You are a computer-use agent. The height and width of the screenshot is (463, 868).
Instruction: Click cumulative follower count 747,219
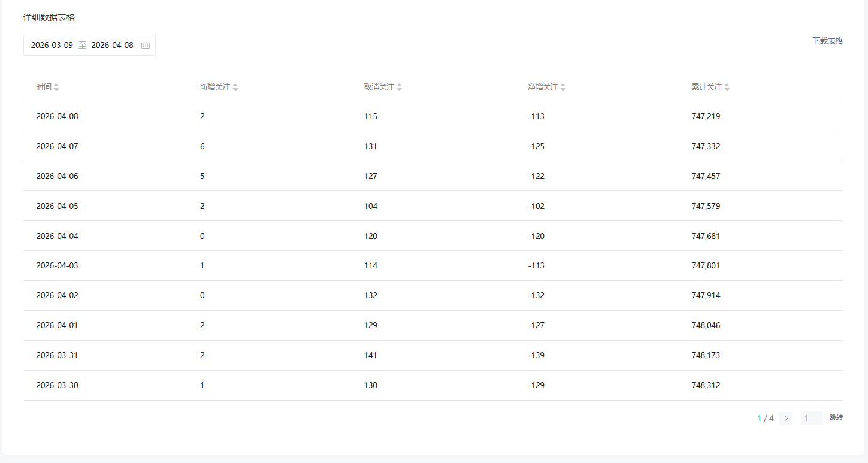(706, 116)
